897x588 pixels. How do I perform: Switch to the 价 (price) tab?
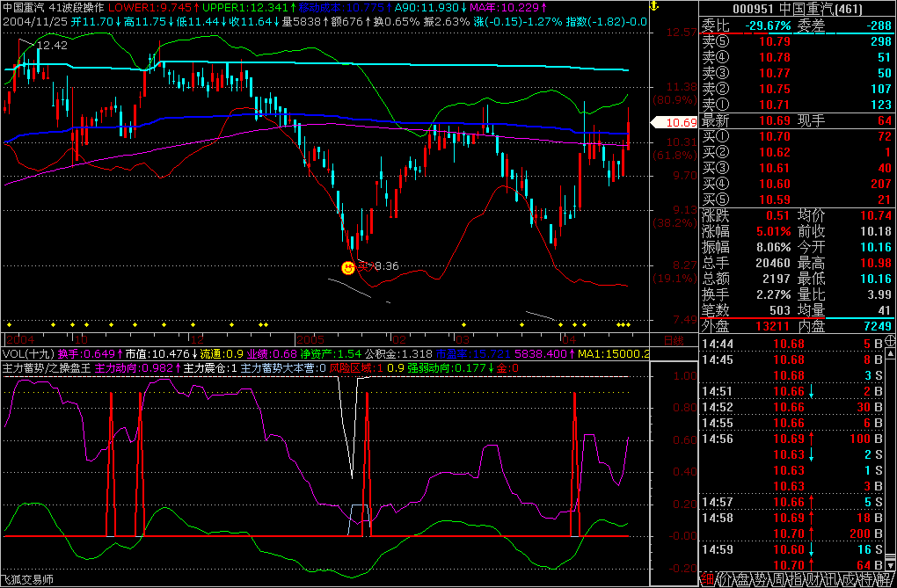click(726, 580)
